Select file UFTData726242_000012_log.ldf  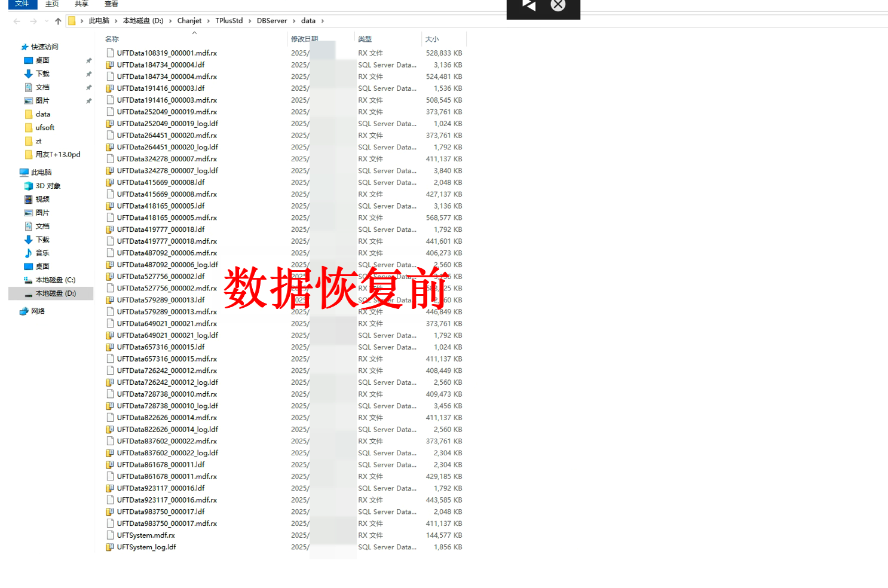tap(167, 382)
